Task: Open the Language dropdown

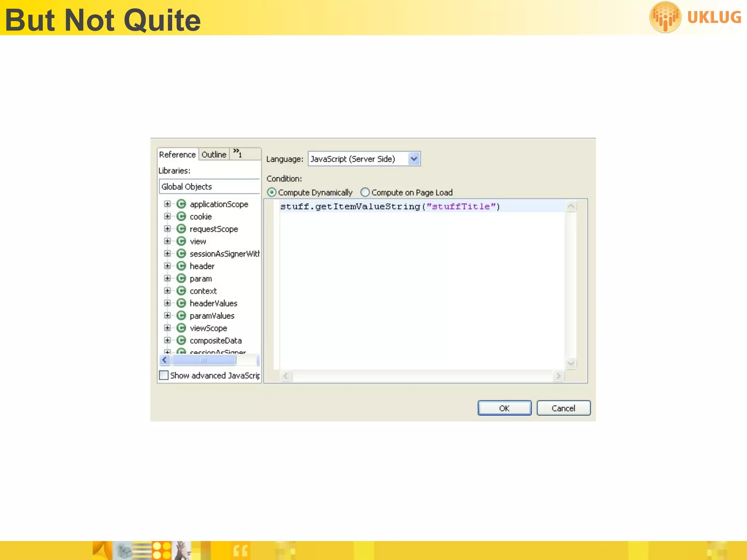Action: pos(414,159)
